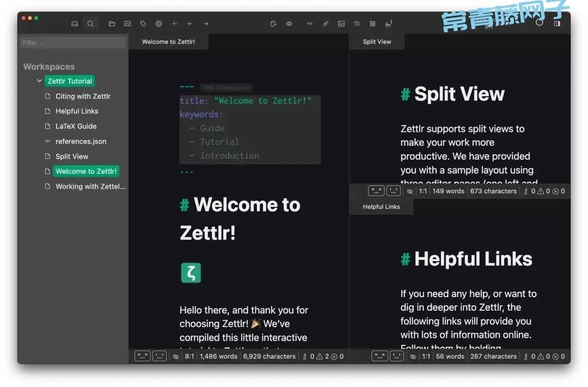Image resolution: width=588 pixels, height=387 pixels.
Task: Show writing statistics via the chart icon
Action: (x=127, y=23)
